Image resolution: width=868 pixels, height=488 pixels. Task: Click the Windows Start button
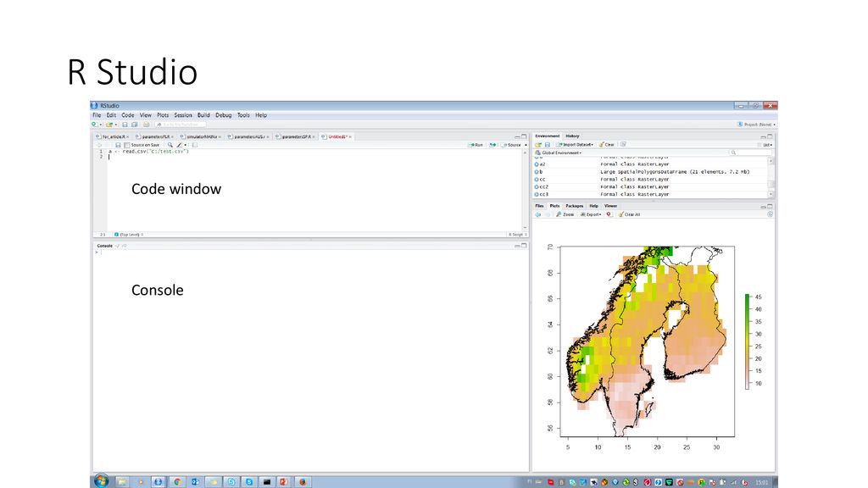(x=102, y=481)
